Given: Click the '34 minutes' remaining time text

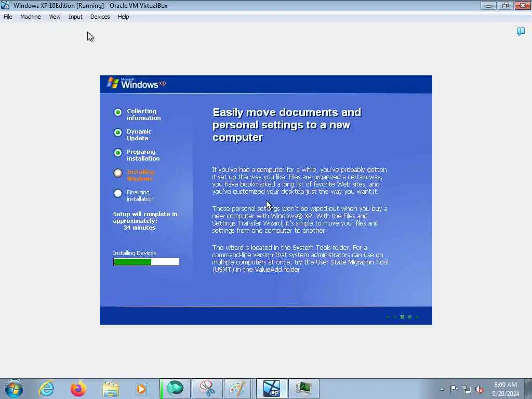Looking at the screenshot, I should coord(139,228).
